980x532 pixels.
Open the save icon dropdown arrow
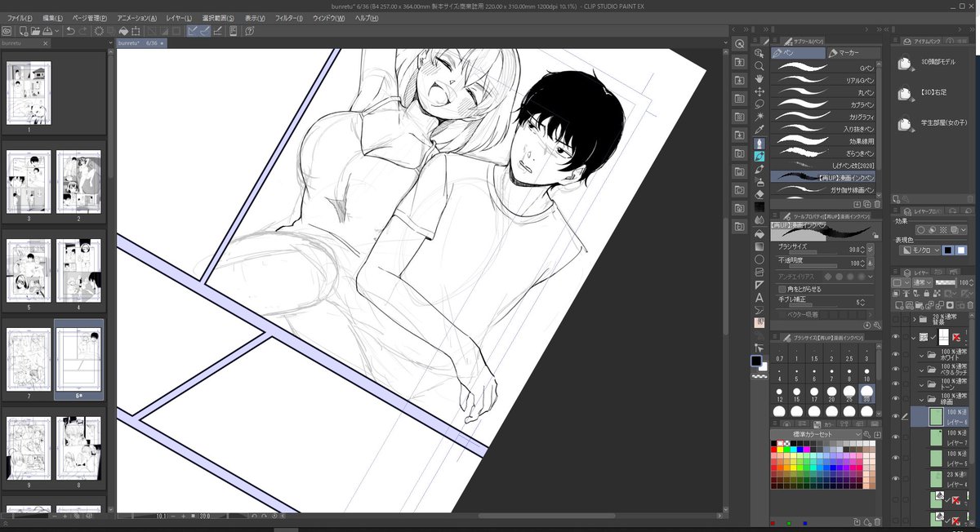pyautogui.click(x=57, y=31)
